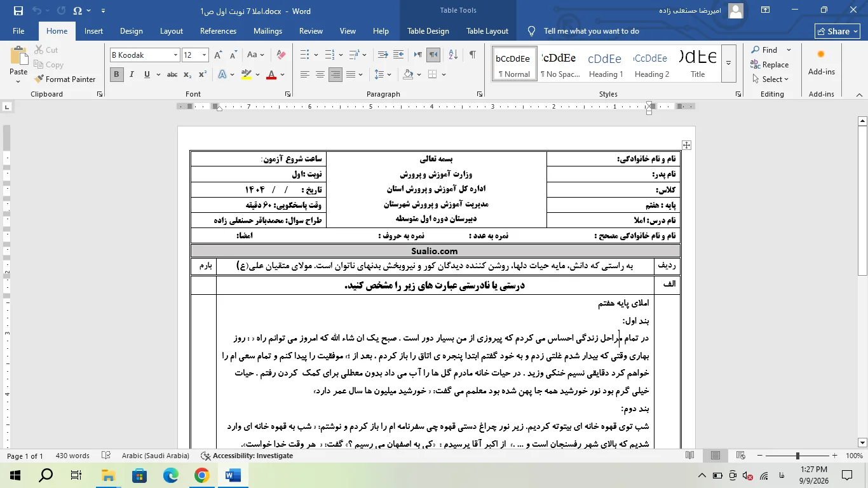Screen dimensions: 868x488
Task: Apply strikethrough formatting
Action: click(x=172, y=74)
